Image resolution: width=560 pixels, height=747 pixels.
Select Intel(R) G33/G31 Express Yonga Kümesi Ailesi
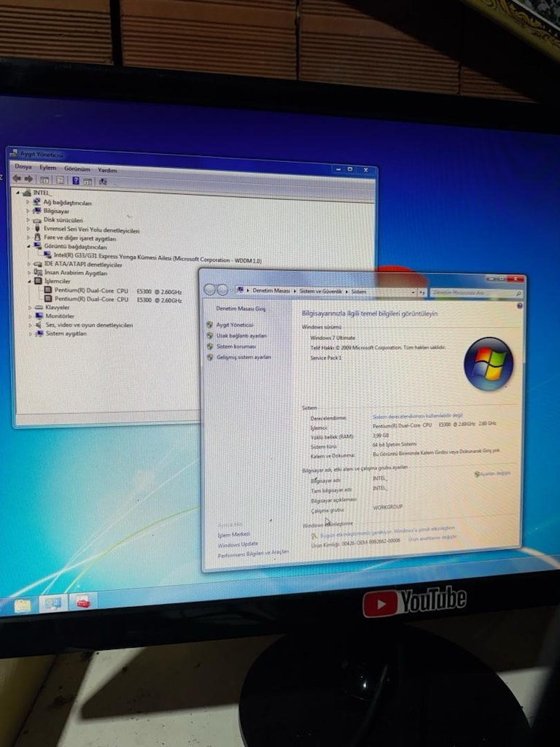(157, 258)
